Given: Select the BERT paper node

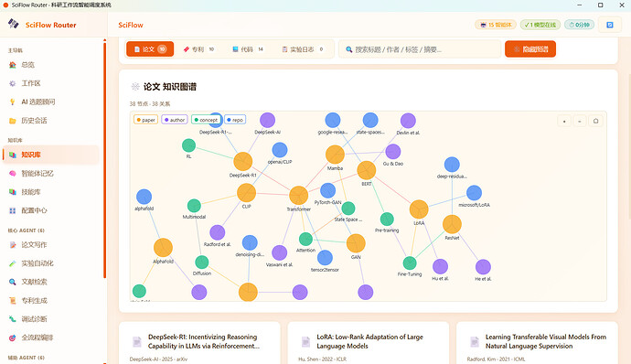Looking at the screenshot, I should [366, 170].
